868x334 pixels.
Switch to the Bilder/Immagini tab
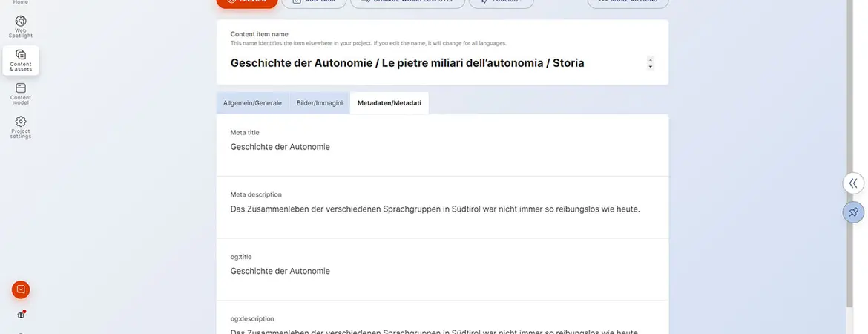pyautogui.click(x=319, y=103)
